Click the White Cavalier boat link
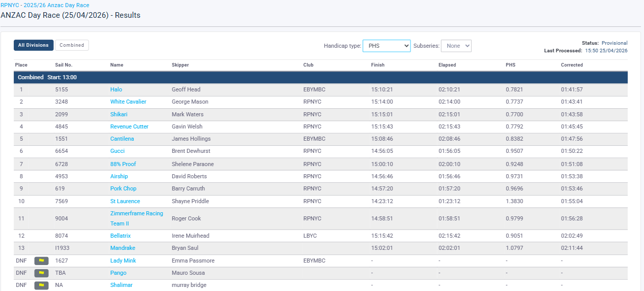Image resolution: width=644 pixels, height=291 pixels. tap(128, 102)
